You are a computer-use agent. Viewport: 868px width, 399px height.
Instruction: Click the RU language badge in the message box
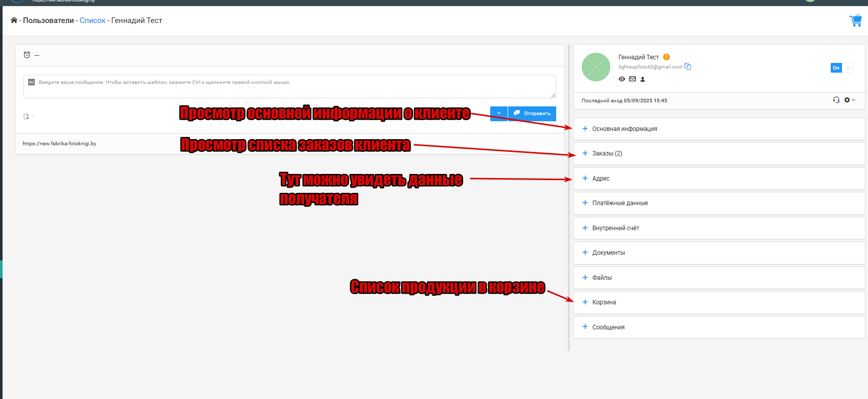[31, 82]
